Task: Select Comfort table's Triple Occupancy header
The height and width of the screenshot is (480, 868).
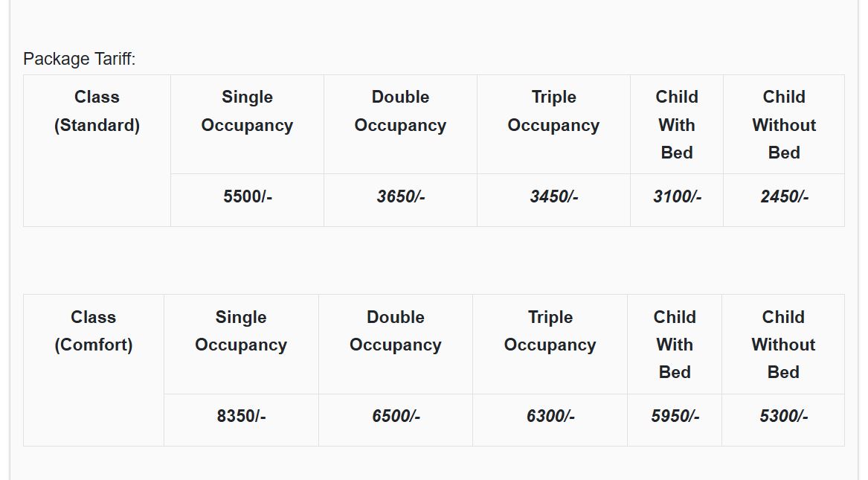Action: (550, 331)
